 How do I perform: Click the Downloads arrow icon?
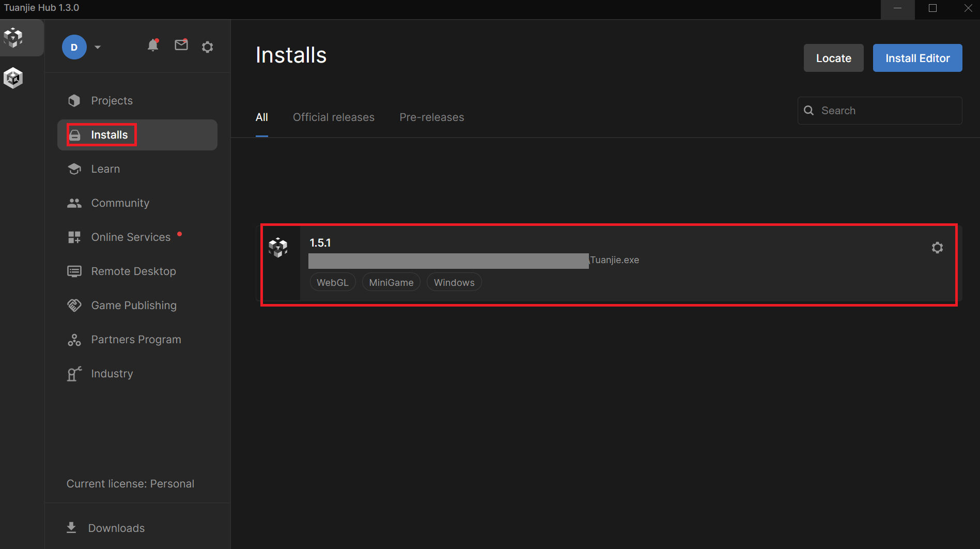(x=71, y=527)
